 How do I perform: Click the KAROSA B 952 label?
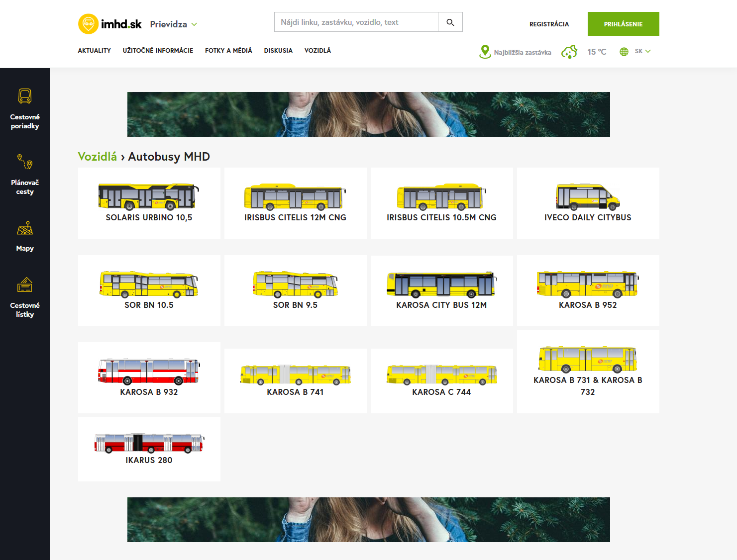tap(588, 305)
